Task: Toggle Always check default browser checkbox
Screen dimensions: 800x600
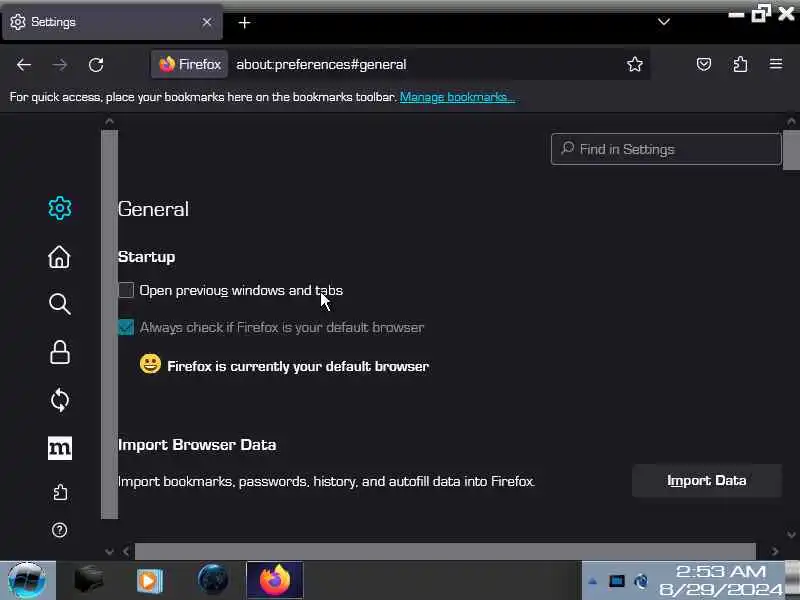Action: tap(126, 327)
